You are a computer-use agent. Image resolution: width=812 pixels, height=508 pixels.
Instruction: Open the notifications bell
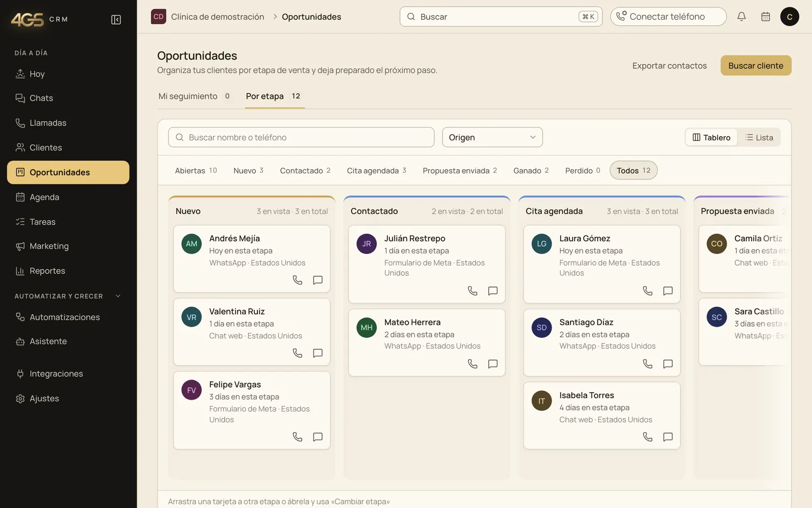click(741, 17)
